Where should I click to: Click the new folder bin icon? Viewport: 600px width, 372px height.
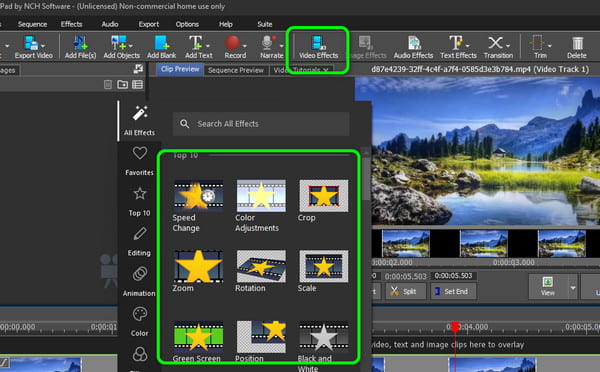click(x=122, y=84)
